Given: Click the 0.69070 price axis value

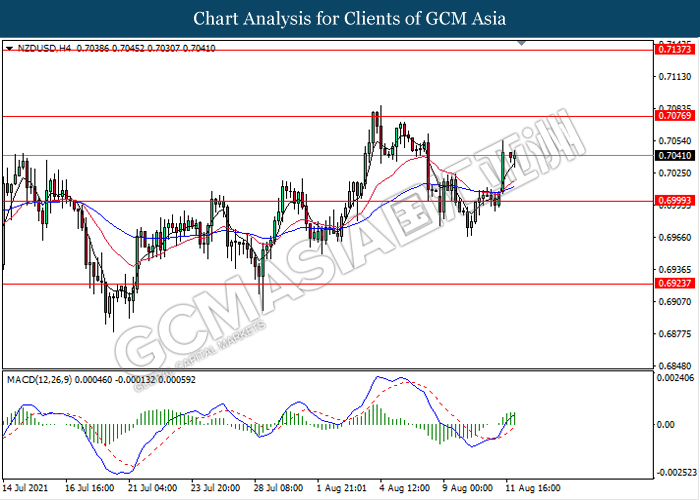Looking at the screenshot, I should (x=675, y=302).
